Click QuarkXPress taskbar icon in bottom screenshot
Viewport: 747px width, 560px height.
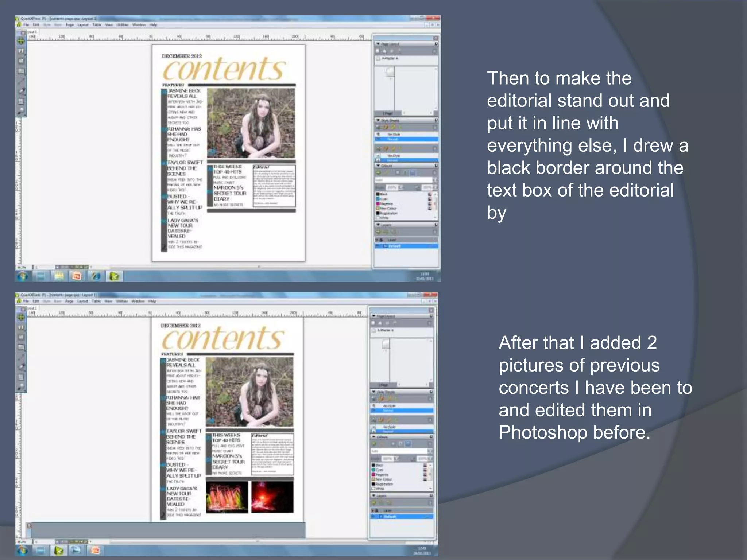pos(59,550)
